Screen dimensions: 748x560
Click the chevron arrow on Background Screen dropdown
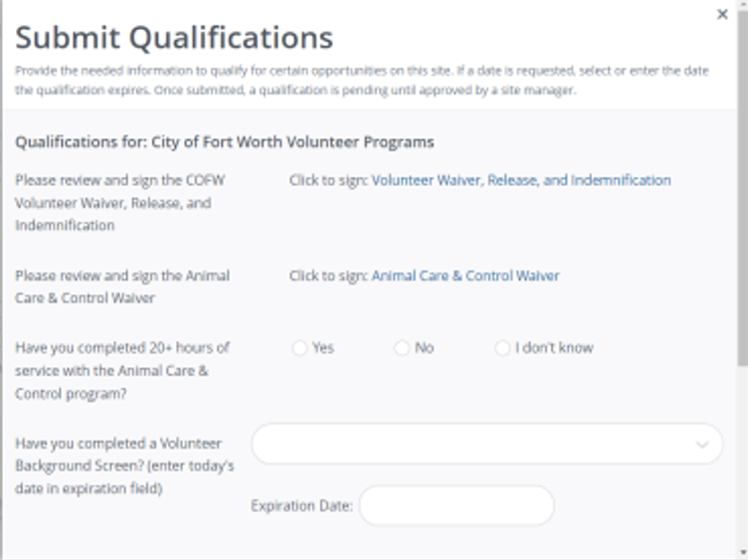[703, 445]
